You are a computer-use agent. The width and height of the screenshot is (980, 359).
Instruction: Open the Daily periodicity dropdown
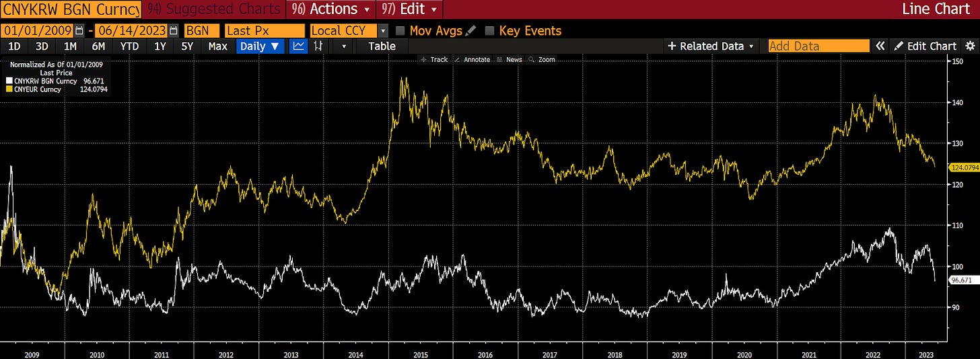(x=260, y=46)
